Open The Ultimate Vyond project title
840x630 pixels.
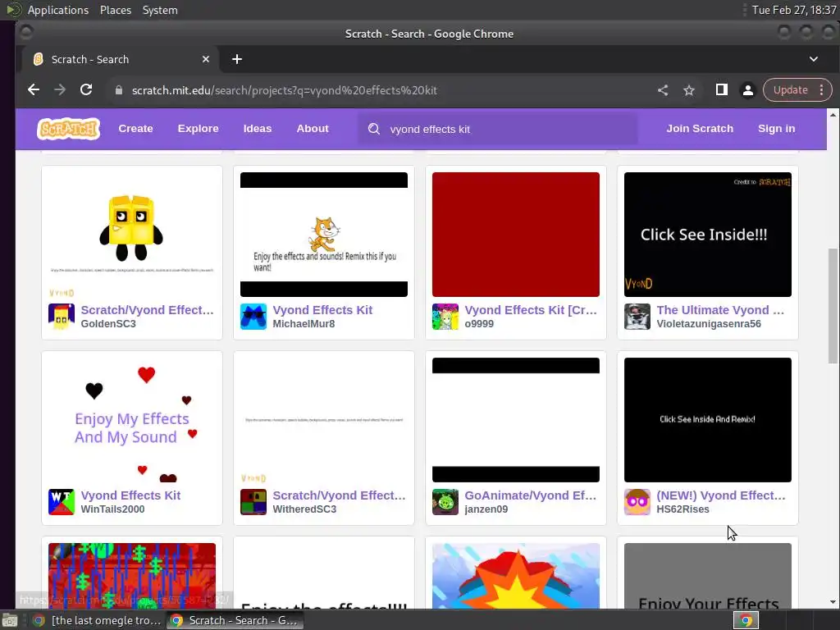720,309
